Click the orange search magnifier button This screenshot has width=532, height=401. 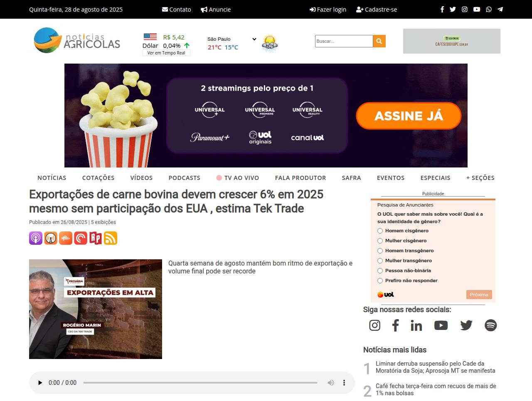point(379,41)
